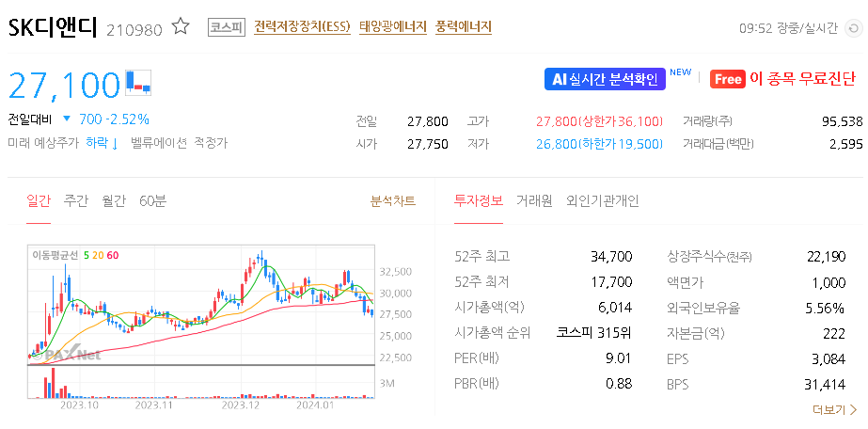Select the 거래원 tab
The height and width of the screenshot is (429, 868).
point(534,200)
